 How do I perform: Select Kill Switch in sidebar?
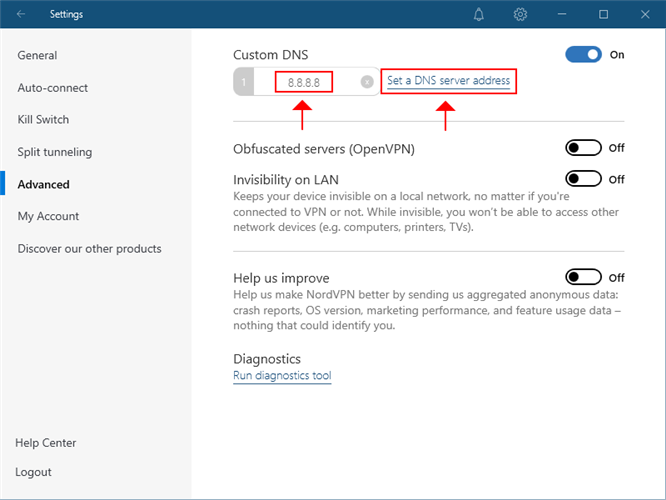click(43, 120)
